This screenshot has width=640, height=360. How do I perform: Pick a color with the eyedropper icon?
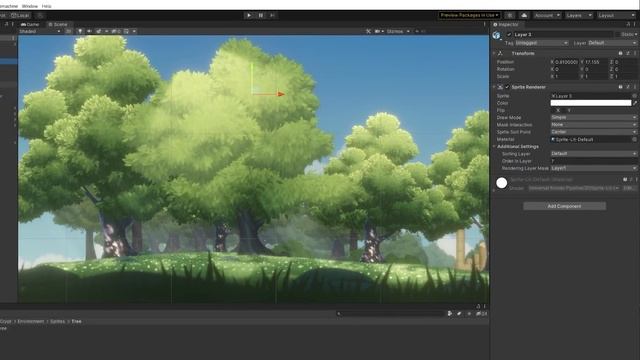(x=635, y=103)
